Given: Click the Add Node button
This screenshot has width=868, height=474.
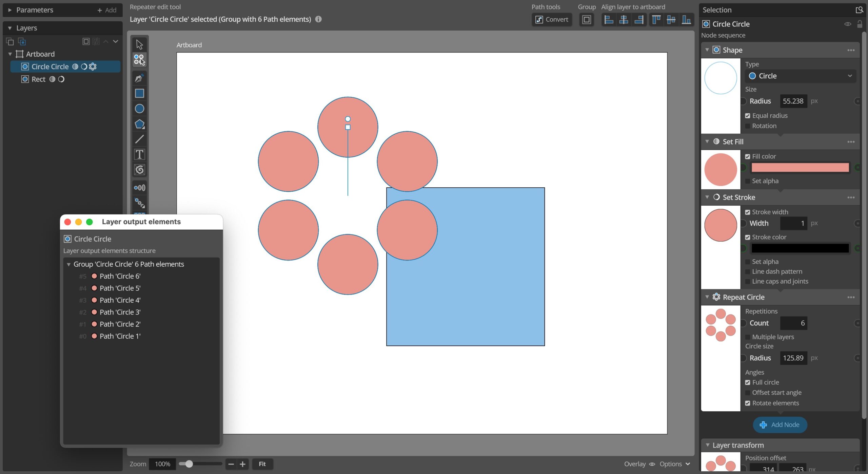Looking at the screenshot, I should click(x=780, y=424).
